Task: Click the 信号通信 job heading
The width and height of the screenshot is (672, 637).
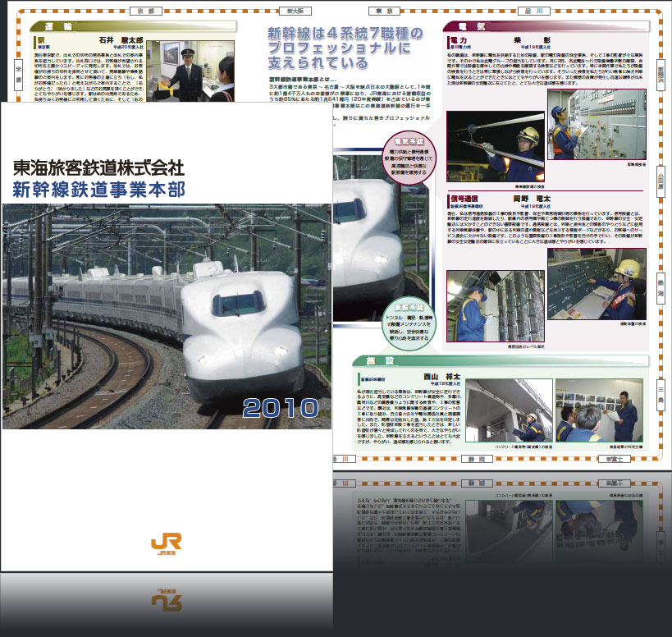Action: pyautogui.click(x=464, y=199)
